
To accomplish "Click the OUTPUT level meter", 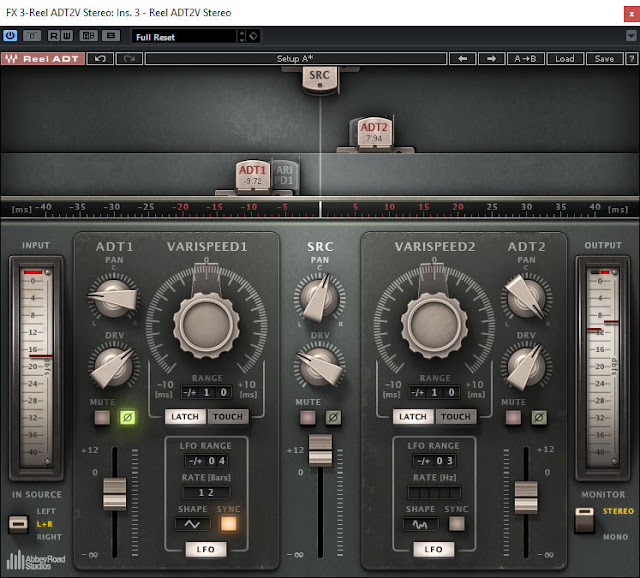I will tap(603, 367).
